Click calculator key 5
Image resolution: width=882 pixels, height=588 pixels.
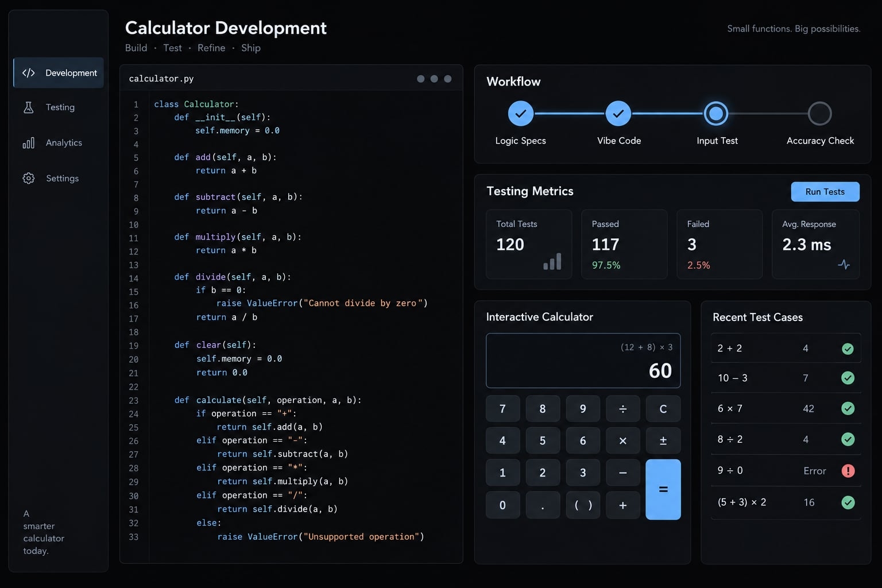(543, 441)
